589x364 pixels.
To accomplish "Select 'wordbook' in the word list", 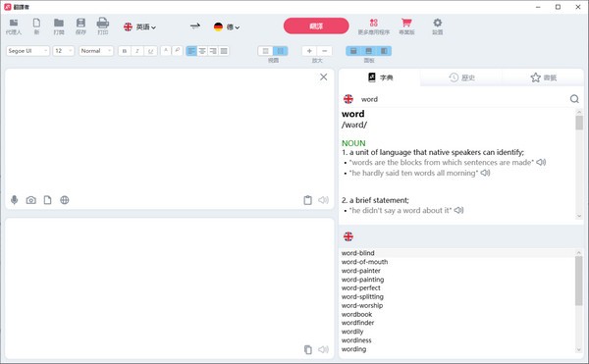I will 357,314.
